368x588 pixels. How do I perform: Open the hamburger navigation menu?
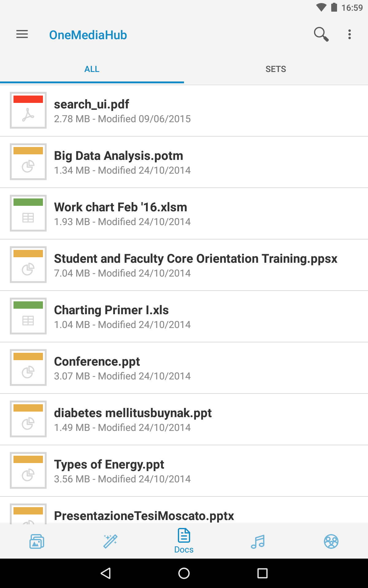click(x=22, y=34)
